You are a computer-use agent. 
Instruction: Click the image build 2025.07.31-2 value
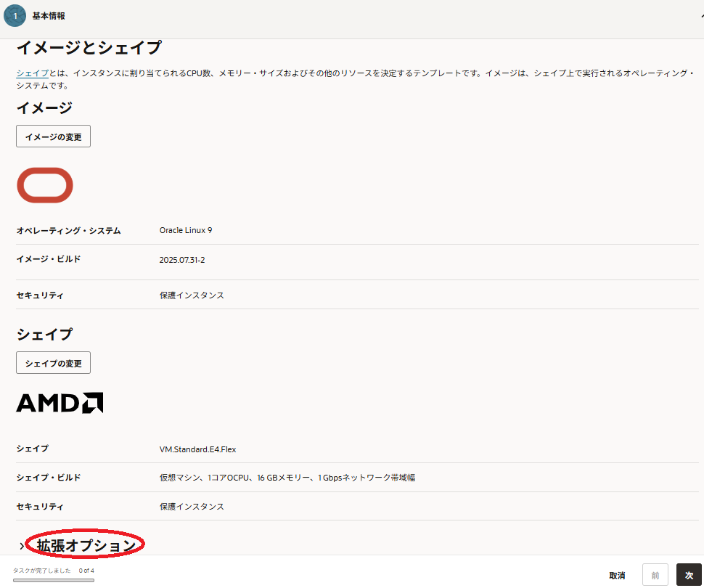(x=182, y=260)
